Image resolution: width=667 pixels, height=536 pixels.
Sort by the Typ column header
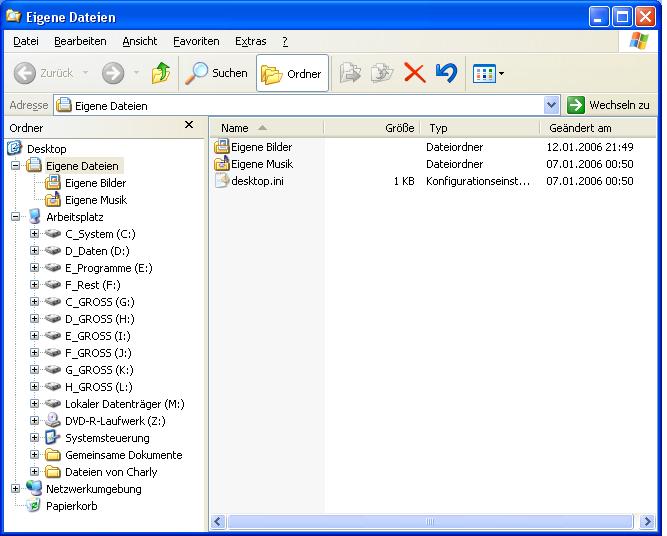479,128
